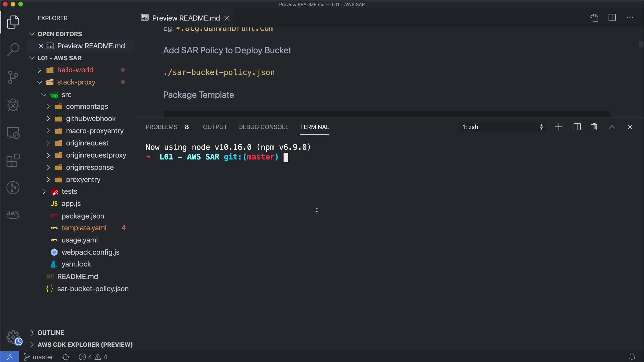Image resolution: width=644 pixels, height=362 pixels.
Task: Switch to the DEBUG CONSOLE tab
Action: tap(263, 127)
